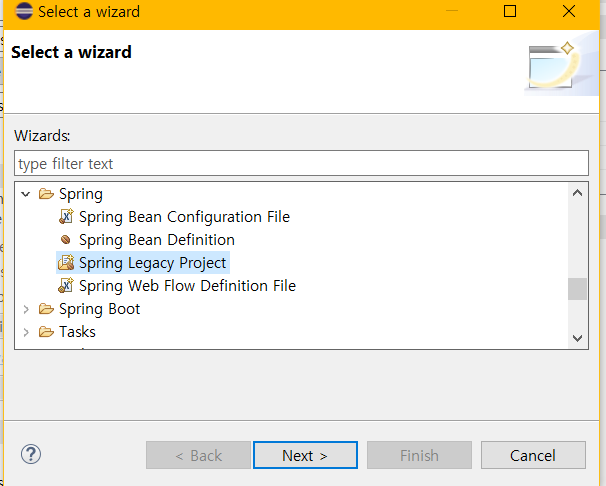Collapse the Spring category
Screen dimensions: 606x486
26,194
